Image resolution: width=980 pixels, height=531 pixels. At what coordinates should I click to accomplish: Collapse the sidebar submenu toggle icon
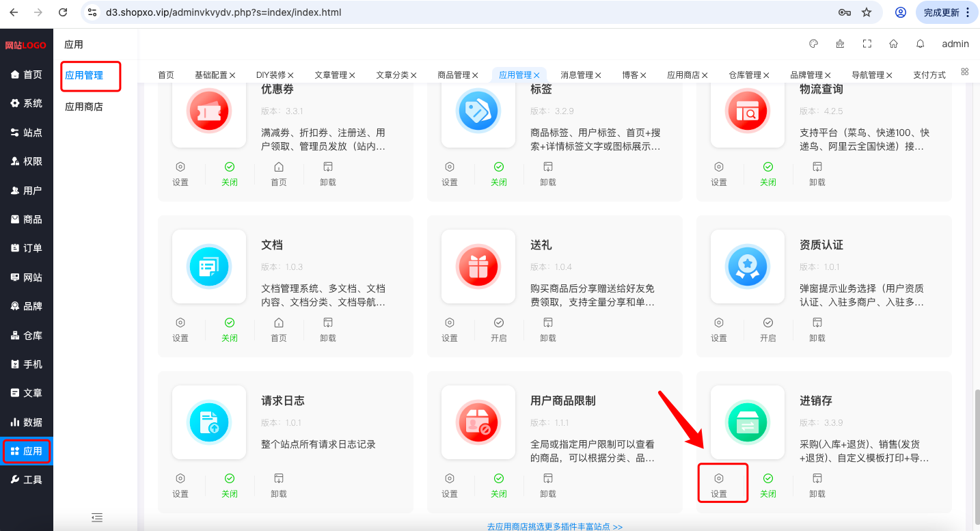click(97, 517)
